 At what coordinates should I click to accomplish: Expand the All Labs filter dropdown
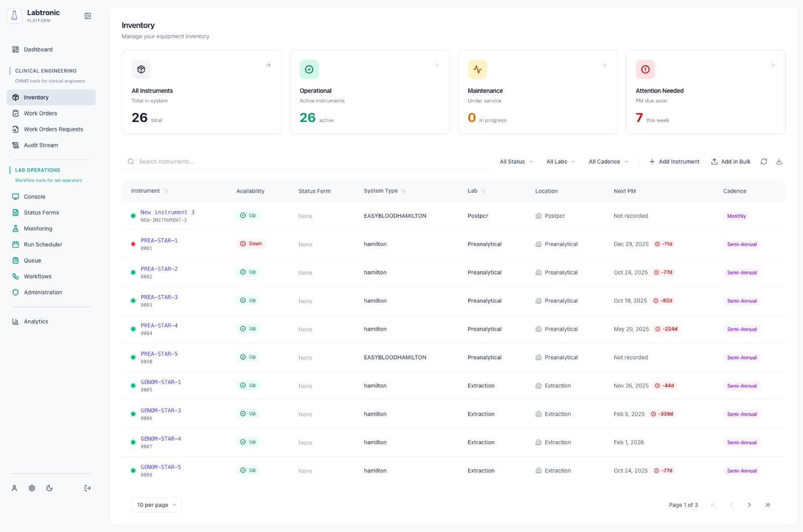pos(561,162)
